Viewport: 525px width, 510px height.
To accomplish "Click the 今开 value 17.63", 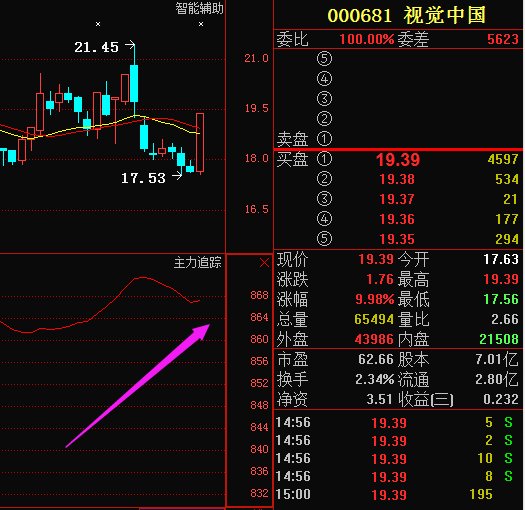I will (x=501, y=259).
